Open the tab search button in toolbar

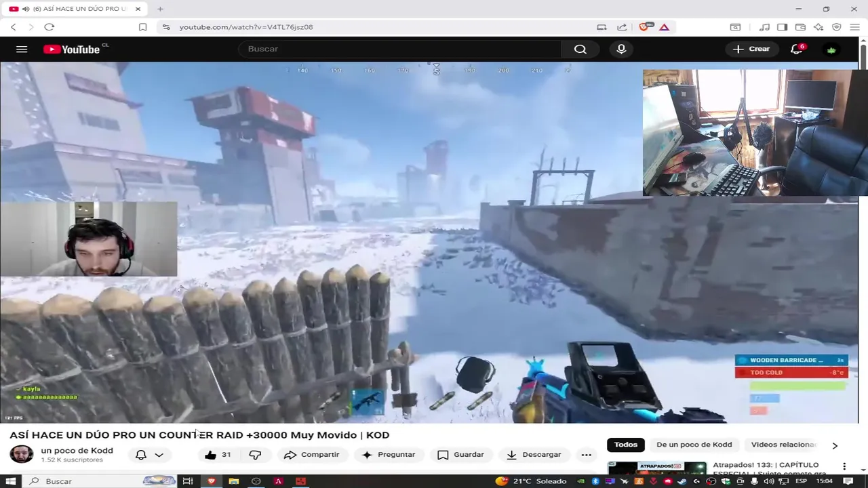point(735,27)
